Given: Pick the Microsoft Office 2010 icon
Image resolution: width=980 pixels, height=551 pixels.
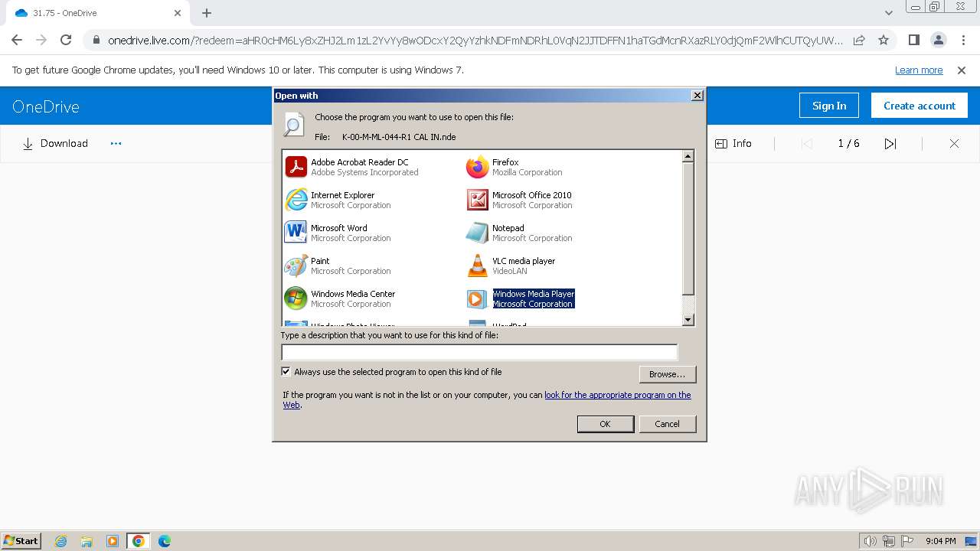Looking at the screenshot, I should point(477,200).
